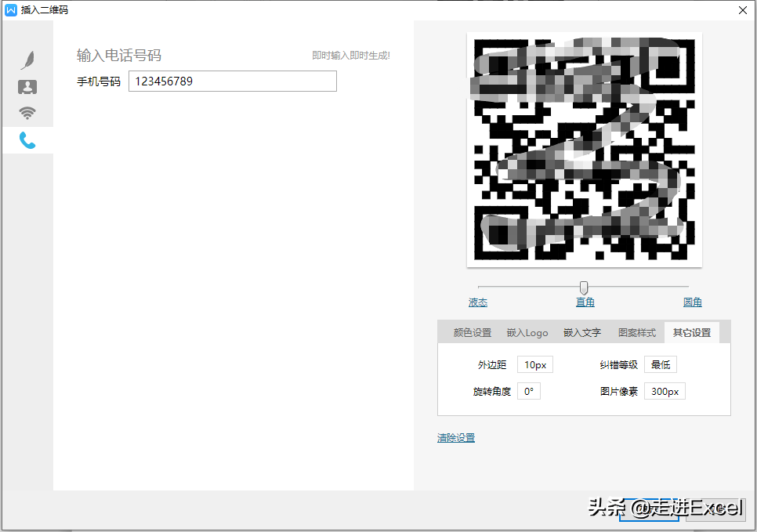This screenshot has height=532, width=757.
Task: Open the 其它设置 tab
Action: pyautogui.click(x=692, y=333)
